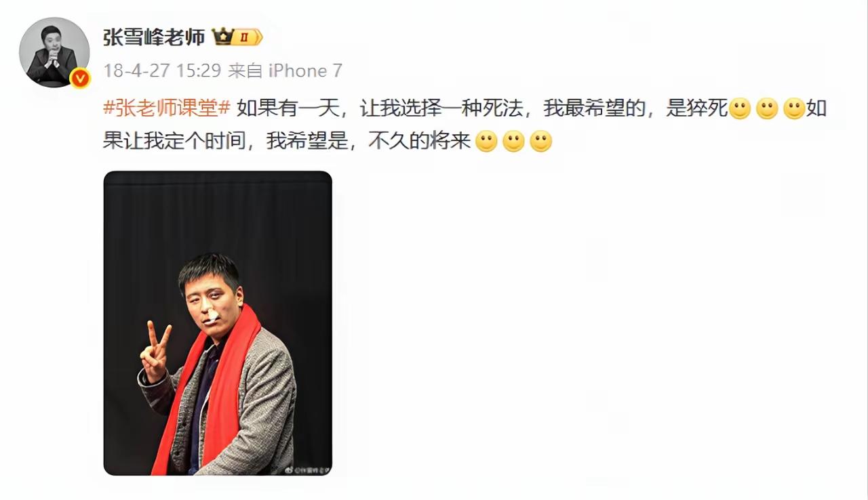Click the smiley emoji right after 猝死
This screenshot has height=500, width=868.
coord(740,109)
